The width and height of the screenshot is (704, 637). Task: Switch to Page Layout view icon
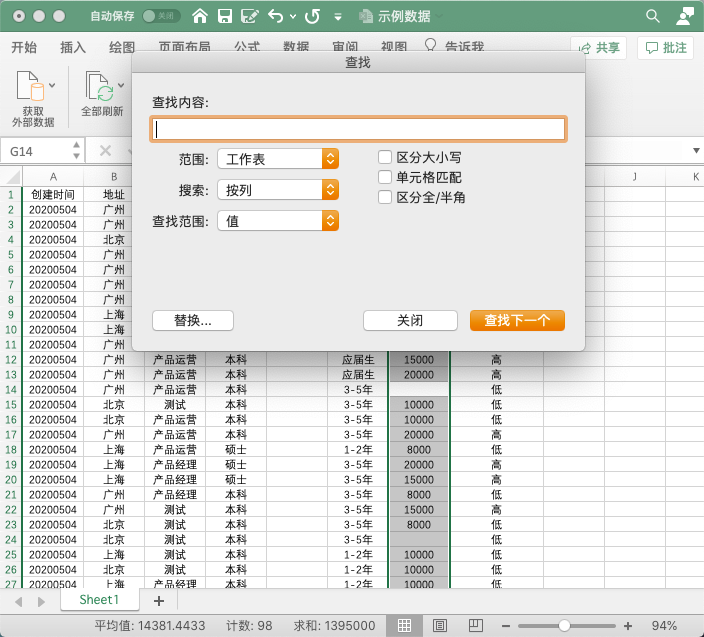click(440, 625)
